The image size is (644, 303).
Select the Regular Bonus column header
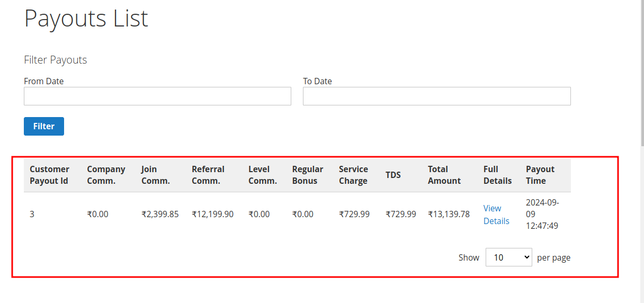(x=307, y=175)
